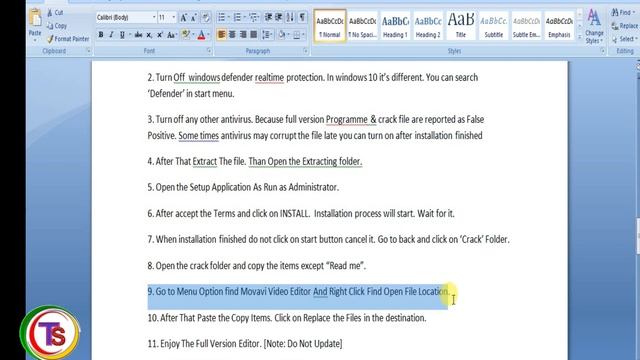The image size is (640, 360).
Task: Activate the Format Painter
Action: [68, 39]
